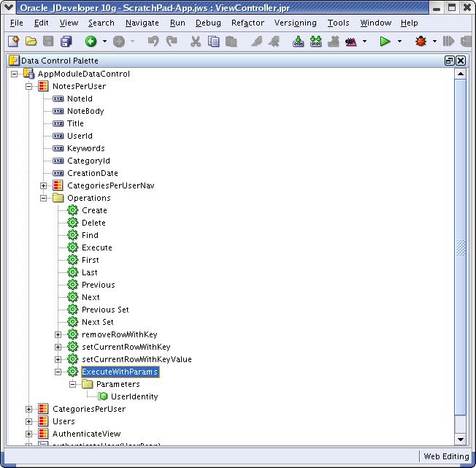The image size is (476, 468).
Task: Click the Ant build icon
Action: (350, 42)
